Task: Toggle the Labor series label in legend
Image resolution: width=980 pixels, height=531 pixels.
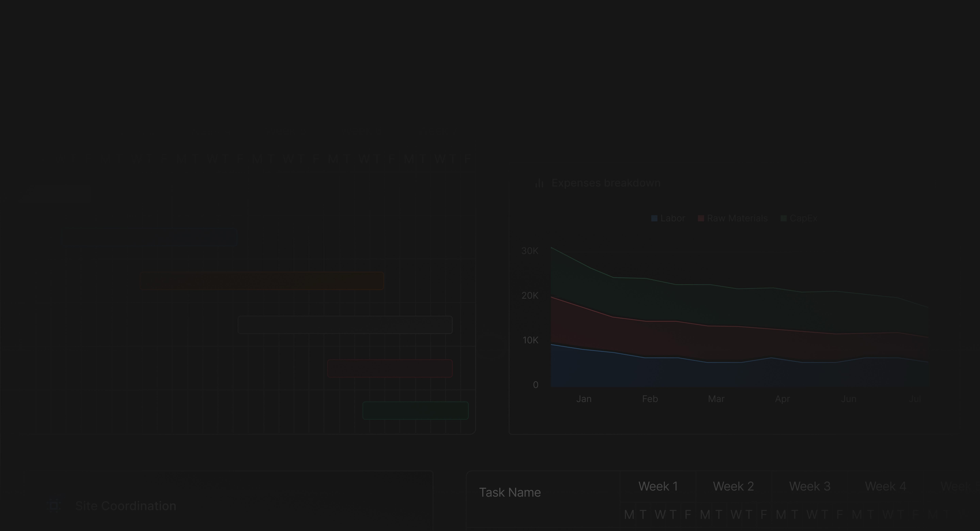Action: click(x=673, y=219)
